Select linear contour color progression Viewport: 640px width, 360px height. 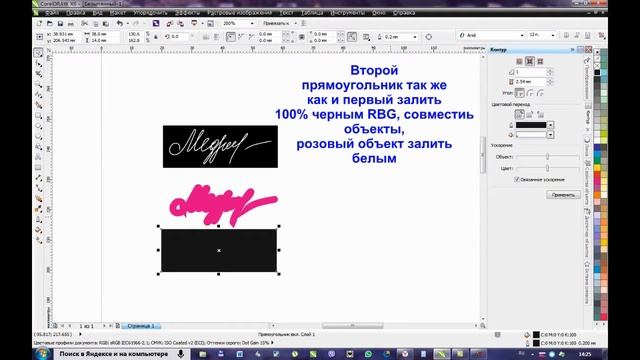coord(519,114)
